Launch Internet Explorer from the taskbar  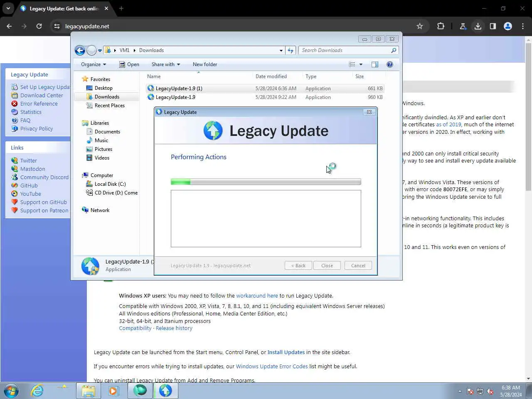pos(37,391)
